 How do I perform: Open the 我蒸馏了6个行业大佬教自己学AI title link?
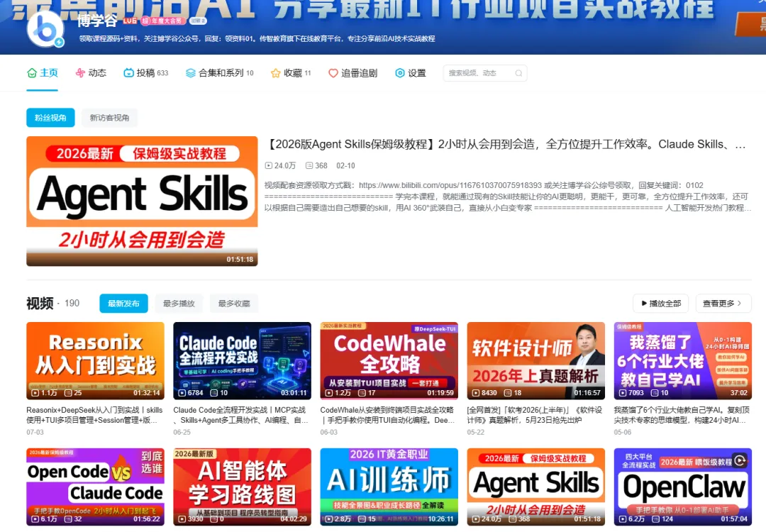(682, 415)
